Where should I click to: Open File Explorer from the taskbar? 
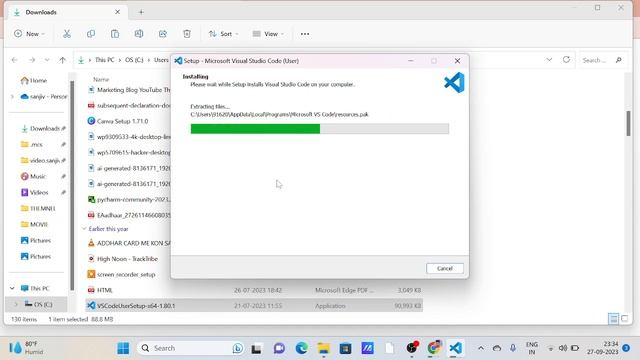pos(324,348)
